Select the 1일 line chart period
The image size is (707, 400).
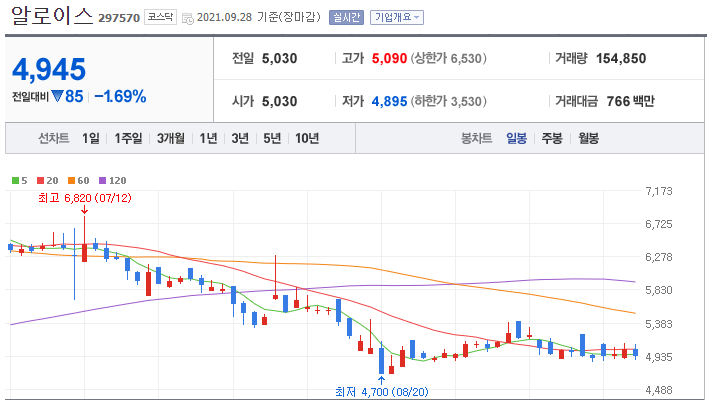pyautogui.click(x=91, y=138)
